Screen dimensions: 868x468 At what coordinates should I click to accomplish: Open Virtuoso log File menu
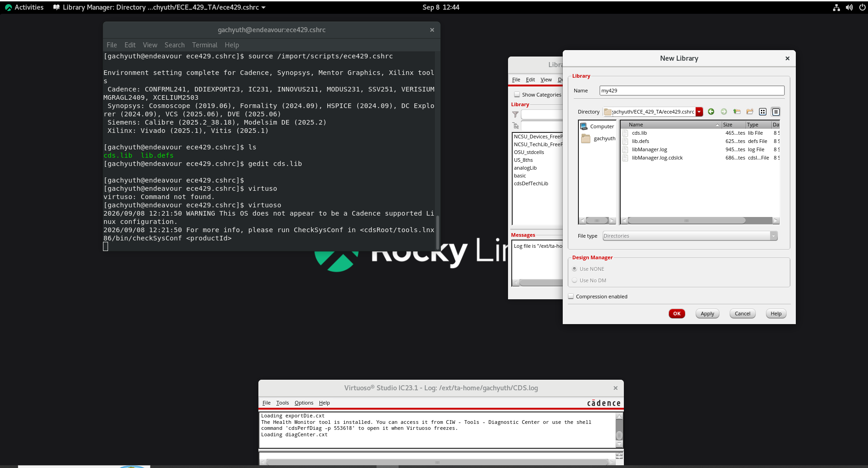tap(266, 403)
